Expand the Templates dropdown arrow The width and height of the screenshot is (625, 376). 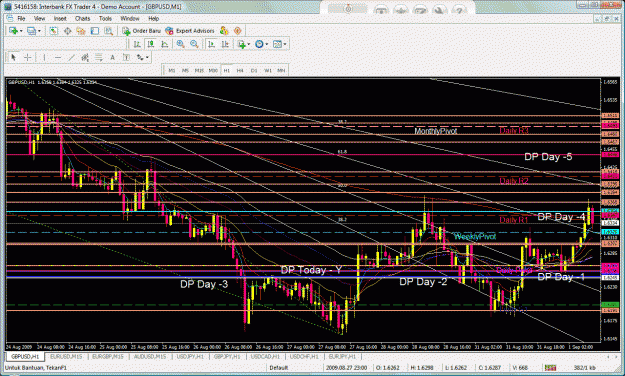tap(285, 44)
